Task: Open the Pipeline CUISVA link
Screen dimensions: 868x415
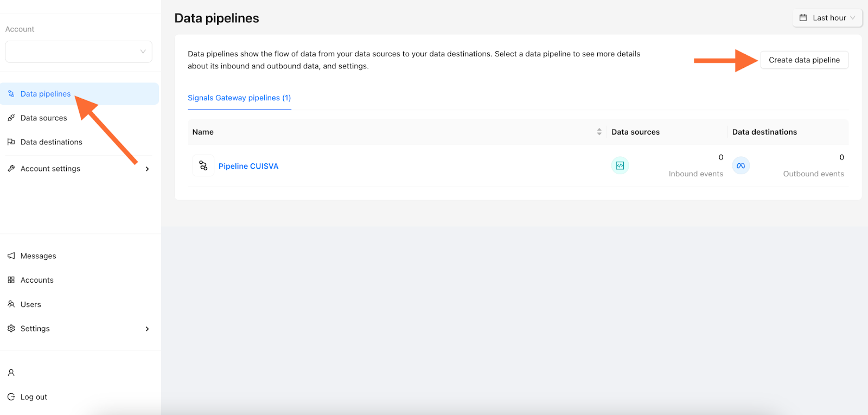Action: 248,166
